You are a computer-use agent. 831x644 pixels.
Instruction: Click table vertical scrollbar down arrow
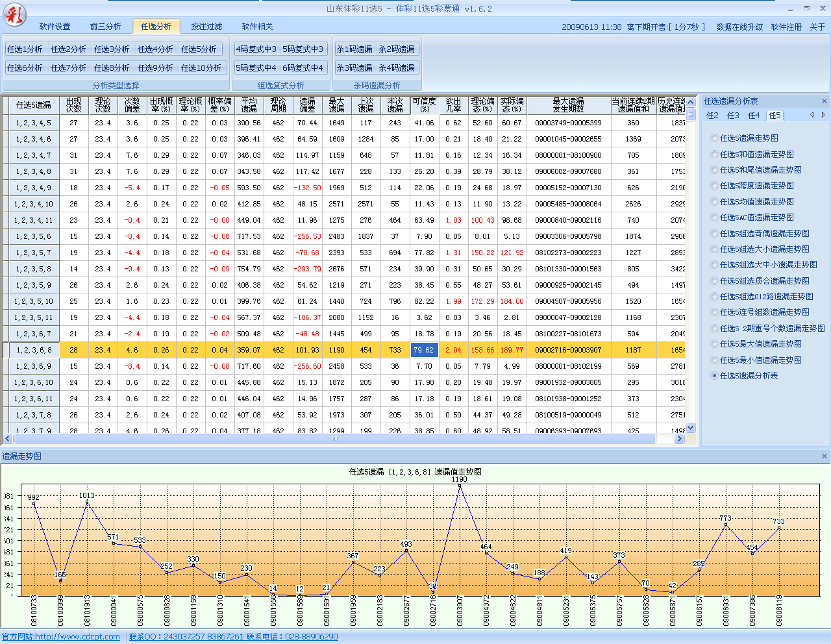[x=691, y=428]
